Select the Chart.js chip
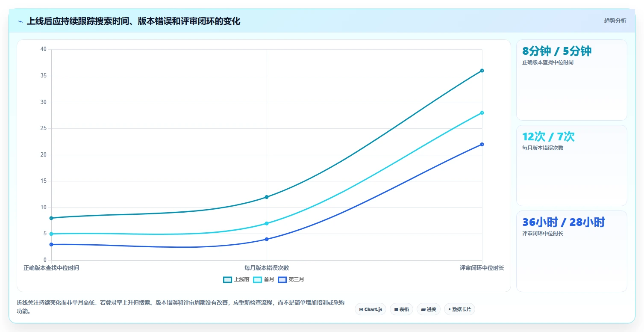The width and height of the screenshot is (644, 332). click(371, 309)
